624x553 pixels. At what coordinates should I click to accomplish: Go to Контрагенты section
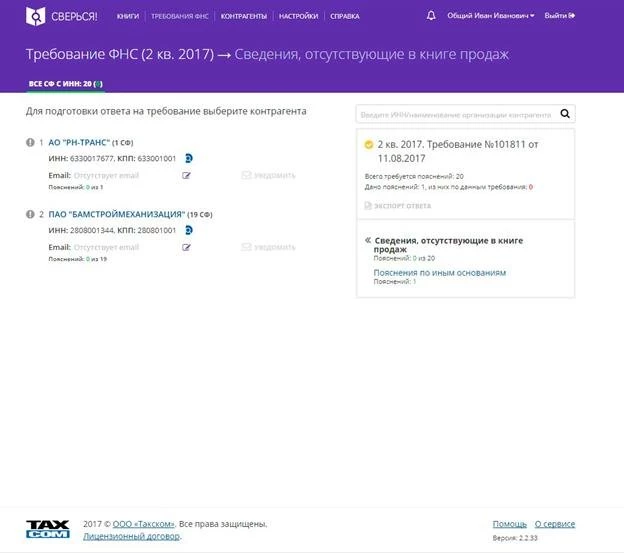(243, 17)
